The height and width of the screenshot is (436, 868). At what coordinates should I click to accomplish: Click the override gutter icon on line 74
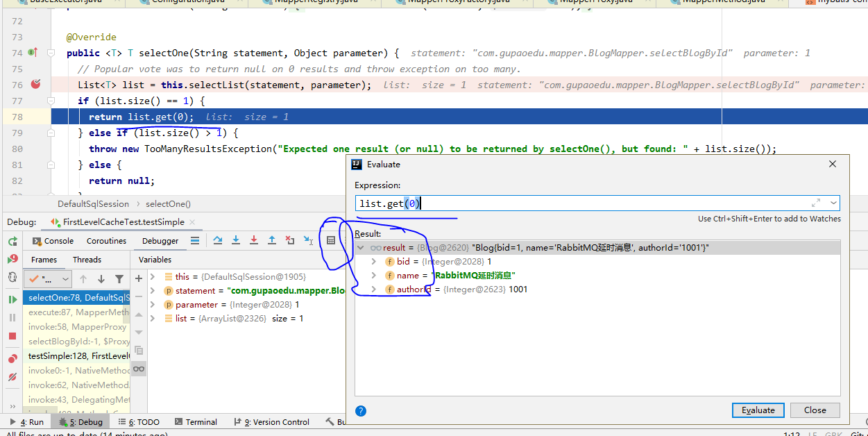33,53
